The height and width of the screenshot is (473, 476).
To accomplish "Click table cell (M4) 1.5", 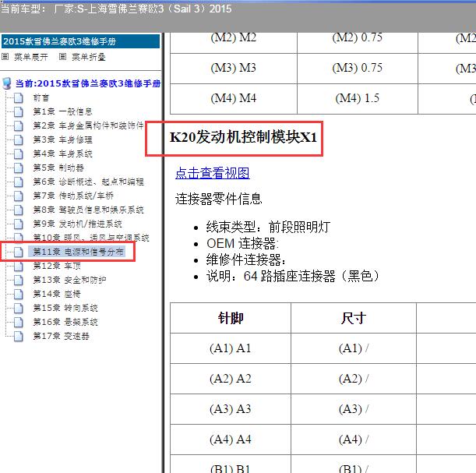I will click(x=358, y=98).
